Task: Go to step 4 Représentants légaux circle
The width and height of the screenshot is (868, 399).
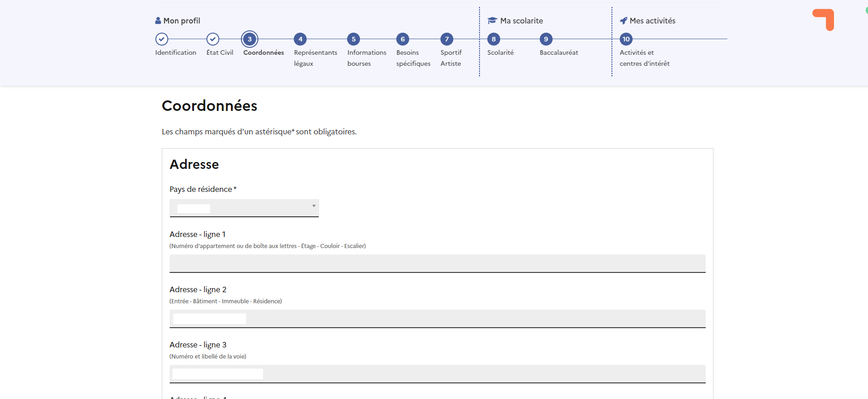Action: 300,39
